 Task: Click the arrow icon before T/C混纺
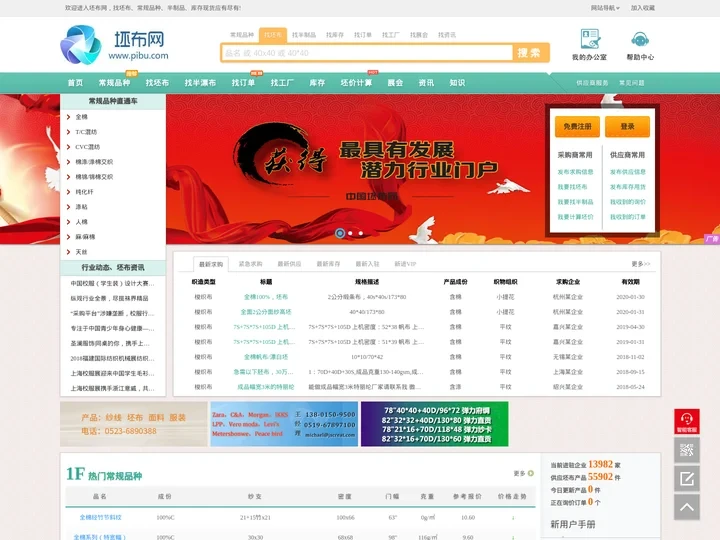[x=68, y=132]
